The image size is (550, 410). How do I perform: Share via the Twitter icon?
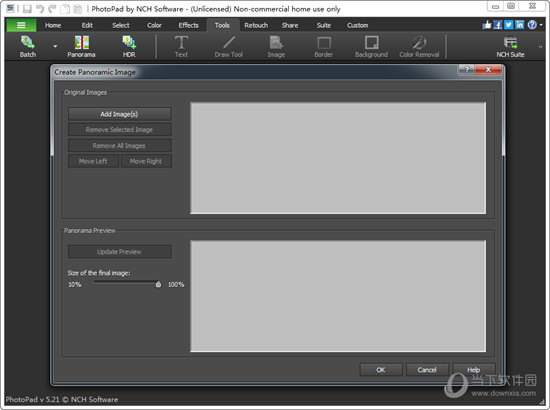click(x=508, y=25)
